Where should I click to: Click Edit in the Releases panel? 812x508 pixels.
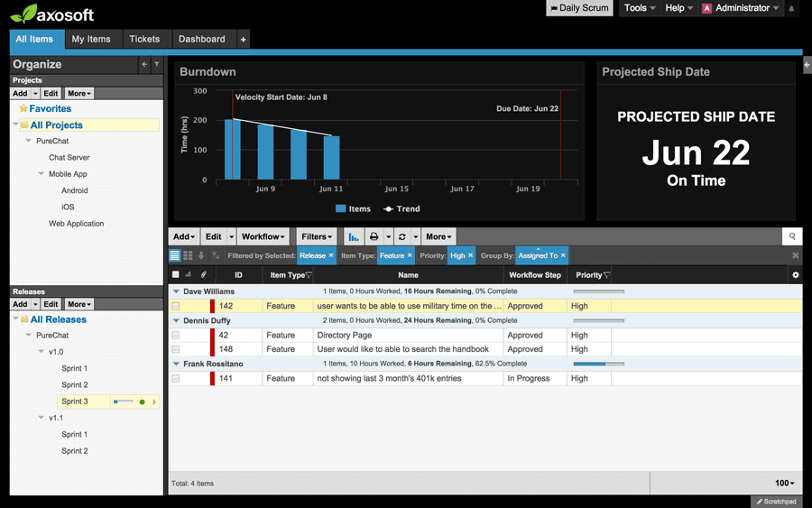pyautogui.click(x=51, y=304)
